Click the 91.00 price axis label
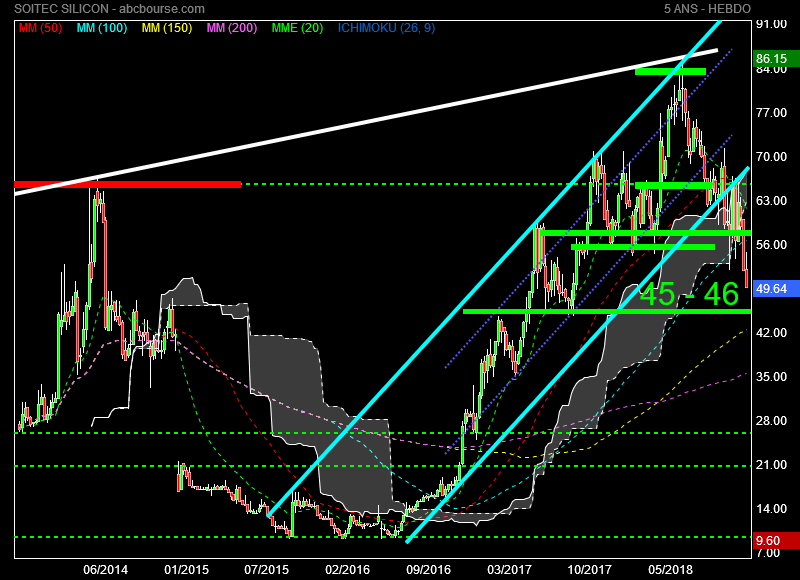The width and height of the screenshot is (800, 580). [771, 24]
